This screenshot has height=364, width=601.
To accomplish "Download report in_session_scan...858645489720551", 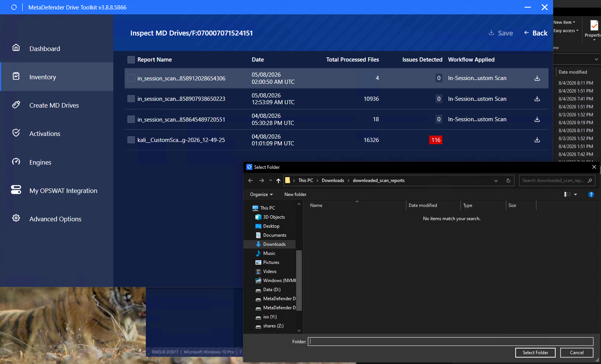I will (x=537, y=119).
